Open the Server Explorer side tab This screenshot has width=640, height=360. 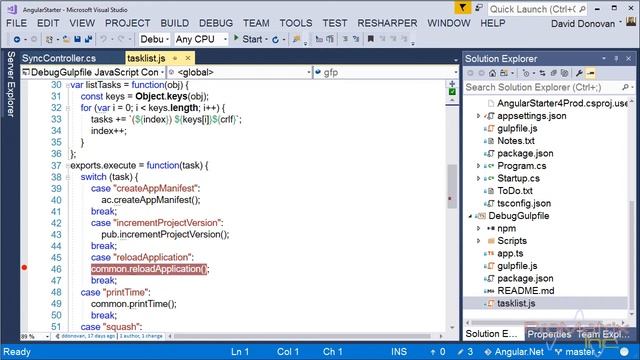coord(11,84)
